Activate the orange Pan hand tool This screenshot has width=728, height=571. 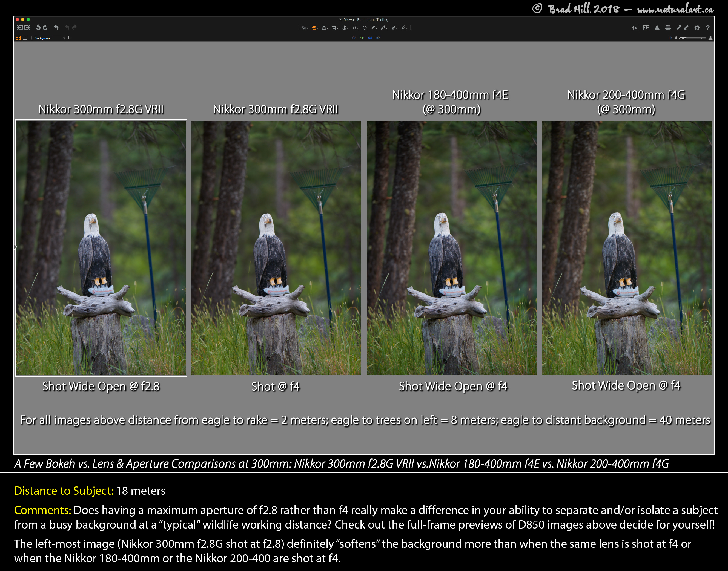coord(314,28)
